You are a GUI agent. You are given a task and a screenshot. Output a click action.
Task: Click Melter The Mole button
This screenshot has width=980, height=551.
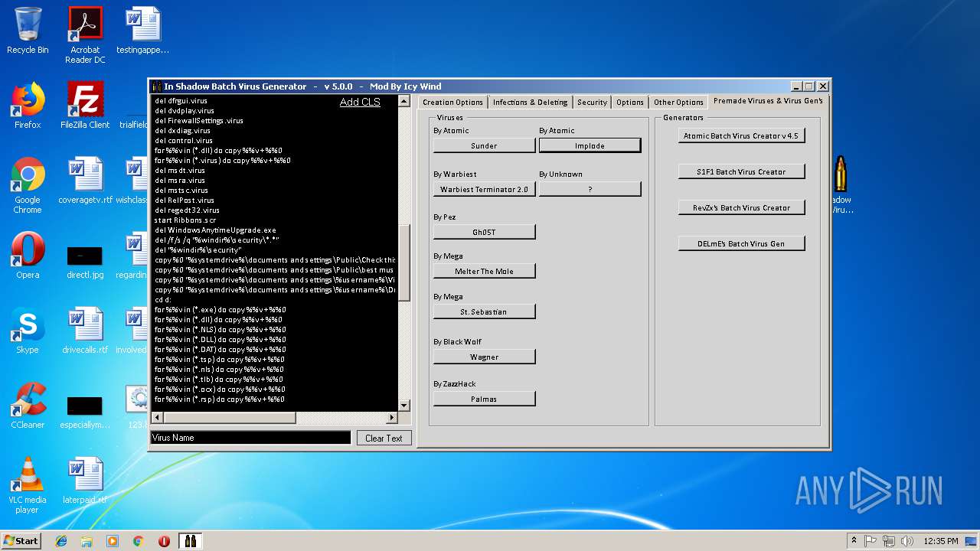coord(484,271)
